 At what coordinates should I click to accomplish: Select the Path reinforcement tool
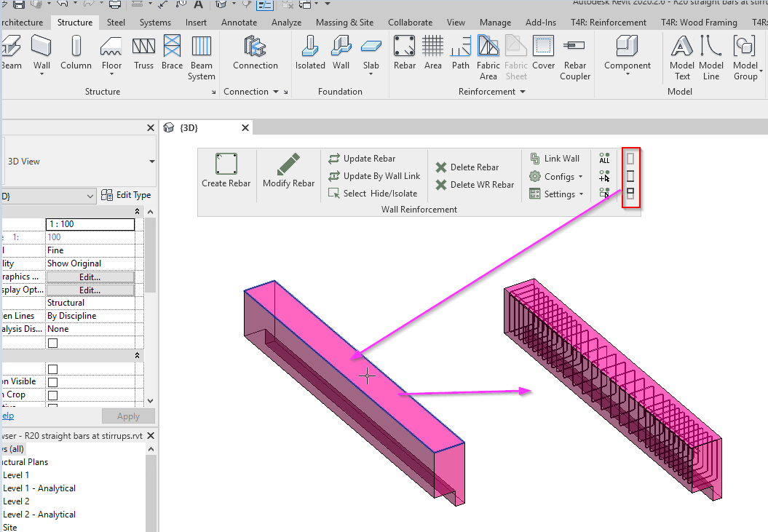click(460, 52)
